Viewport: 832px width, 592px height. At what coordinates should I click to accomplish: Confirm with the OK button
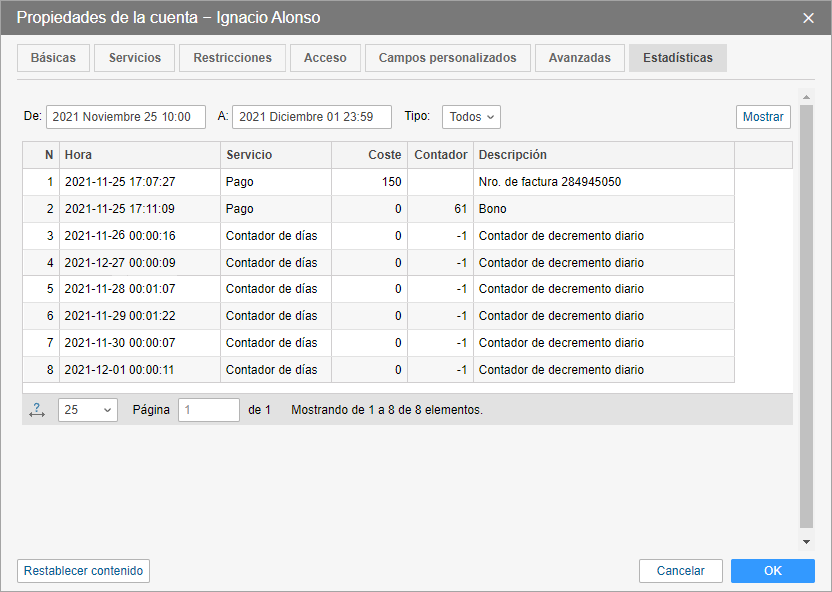tap(772, 571)
